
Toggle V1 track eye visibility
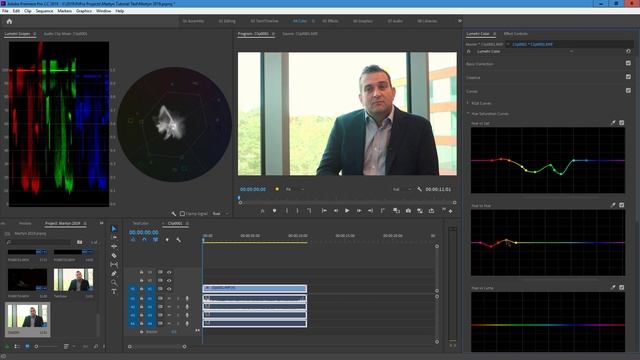coord(169,289)
